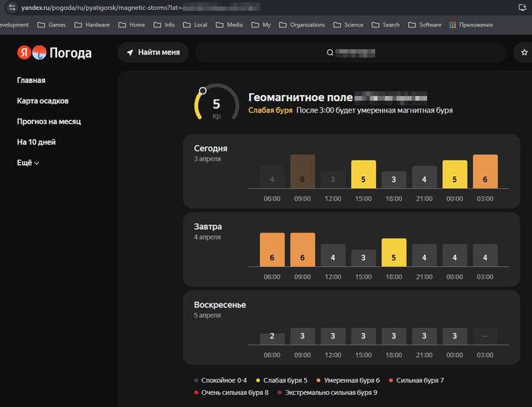The width and height of the screenshot is (532, 407).
Task: Click the Завтра heading
Action: [x=208, y=227]
